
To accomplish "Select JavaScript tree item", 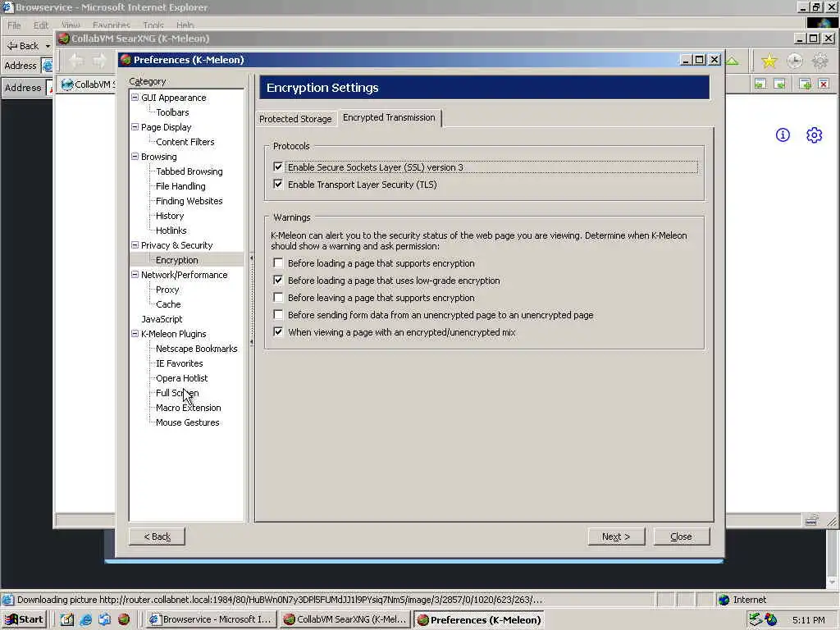I will click(x=162, y=319).
